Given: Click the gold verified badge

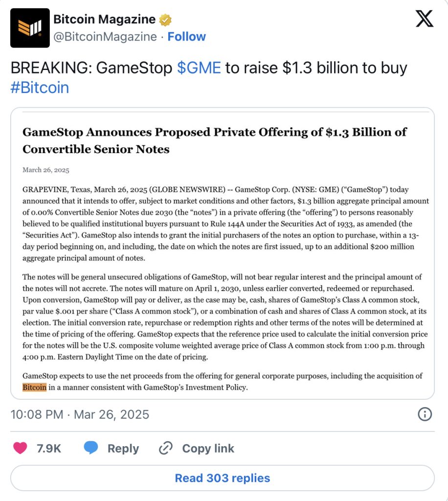Looking at the screenshot, I should 165,20.
